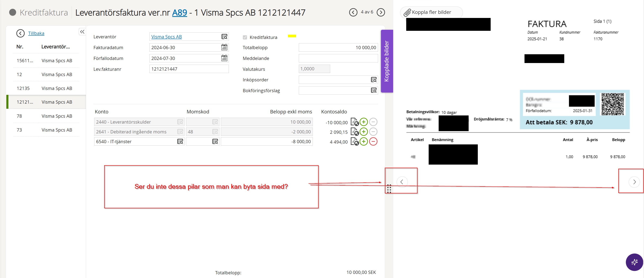This screenshot has width=644, height=278.
Task: Open account details icon for 2440 row
Action: click(354, 122)
